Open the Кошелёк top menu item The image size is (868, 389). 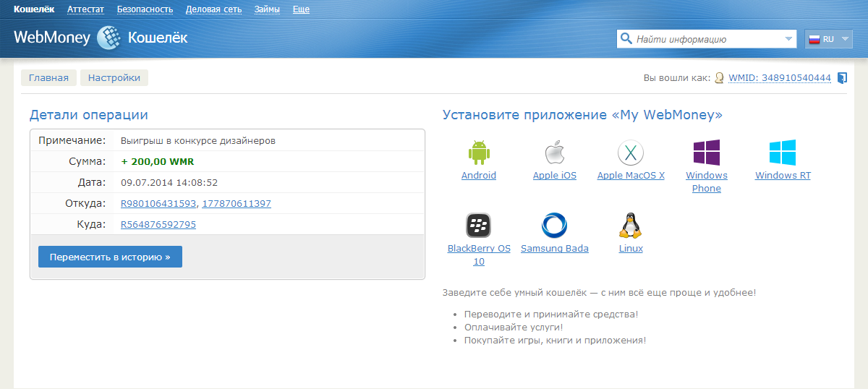coord(34,9)
